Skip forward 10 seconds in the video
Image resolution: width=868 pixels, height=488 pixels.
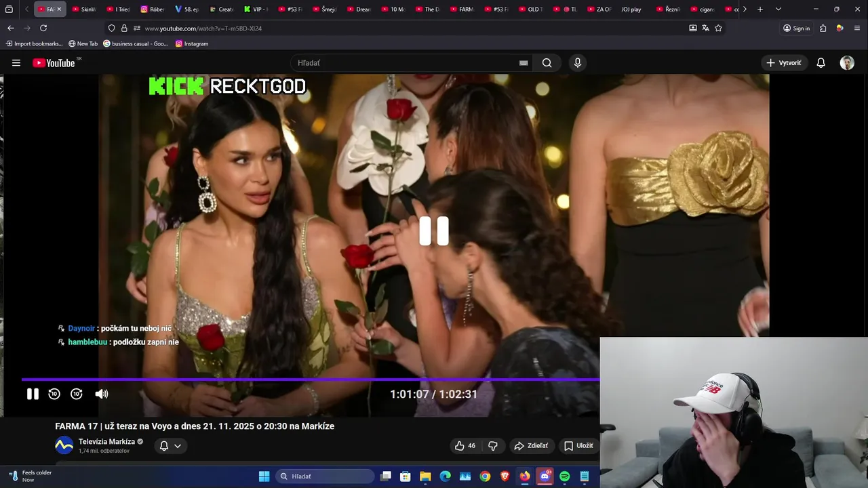click(77, 394)
